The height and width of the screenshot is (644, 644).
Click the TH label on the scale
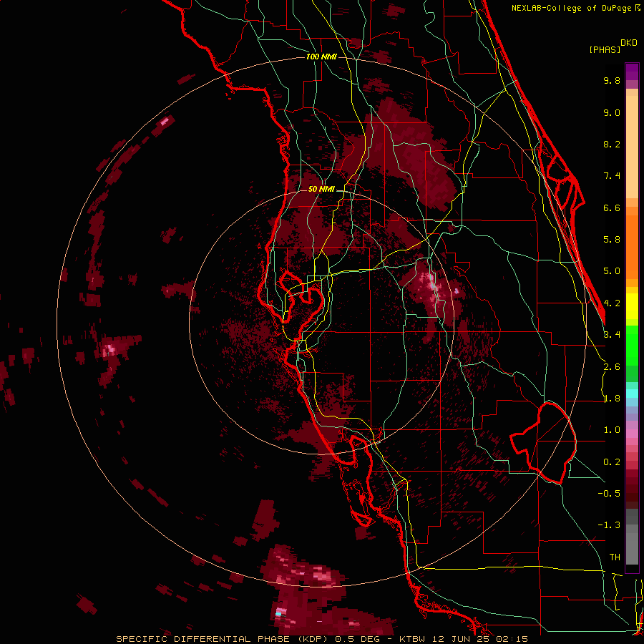(615, 557)
